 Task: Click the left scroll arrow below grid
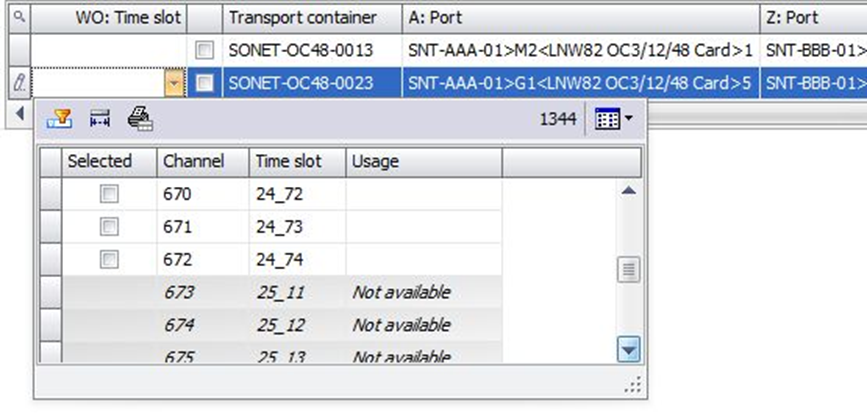click(x=19, y=113)
